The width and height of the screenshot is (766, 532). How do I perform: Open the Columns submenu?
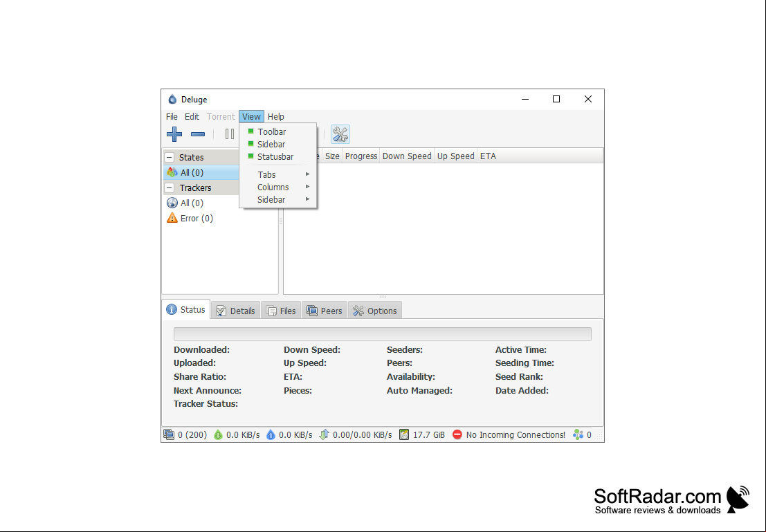pos(277,187)
